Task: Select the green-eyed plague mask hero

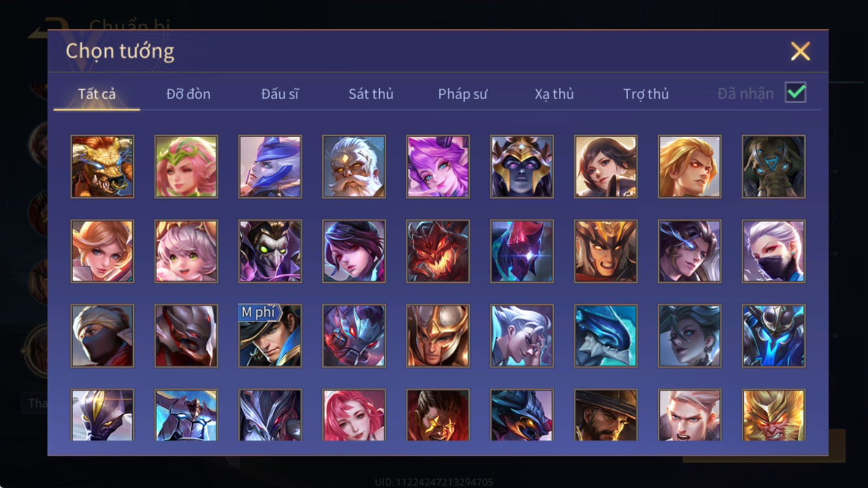Action: tap(269, 251)
